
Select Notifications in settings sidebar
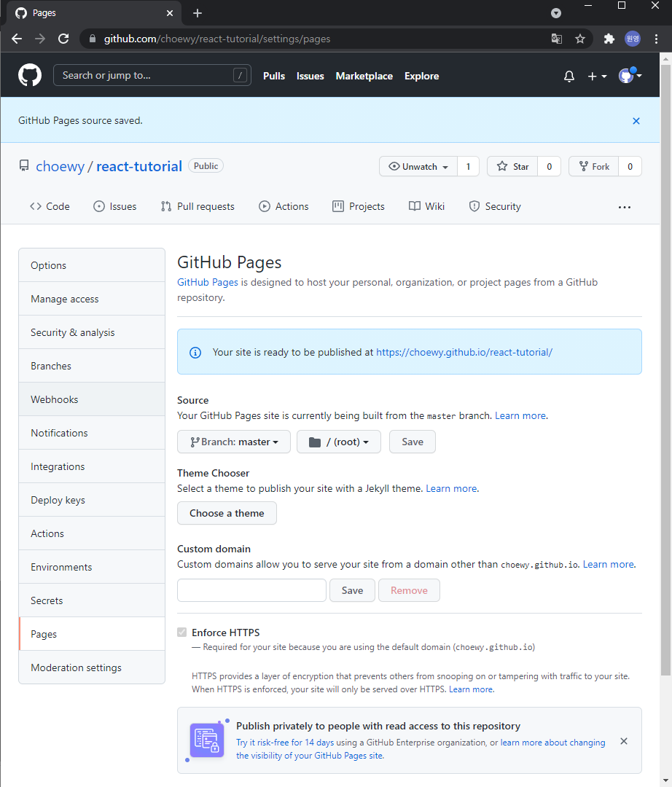coord(92,433)
